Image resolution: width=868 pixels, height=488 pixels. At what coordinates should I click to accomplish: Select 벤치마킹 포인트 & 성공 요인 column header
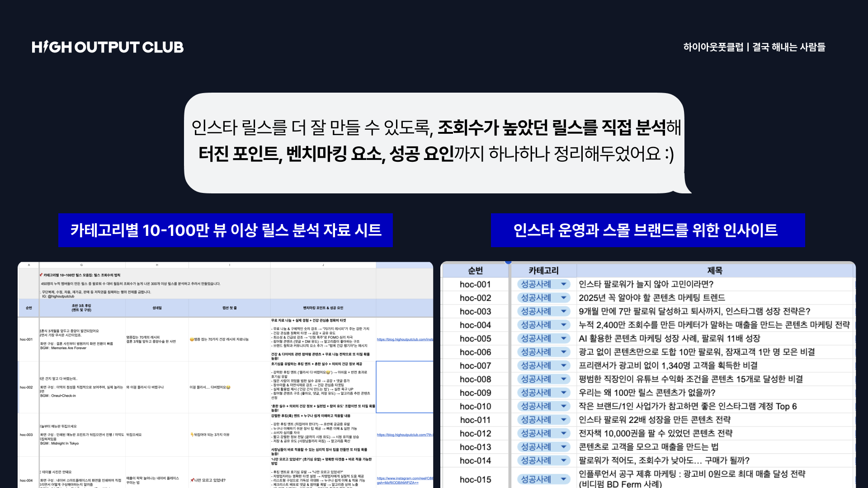coord(323,308)
